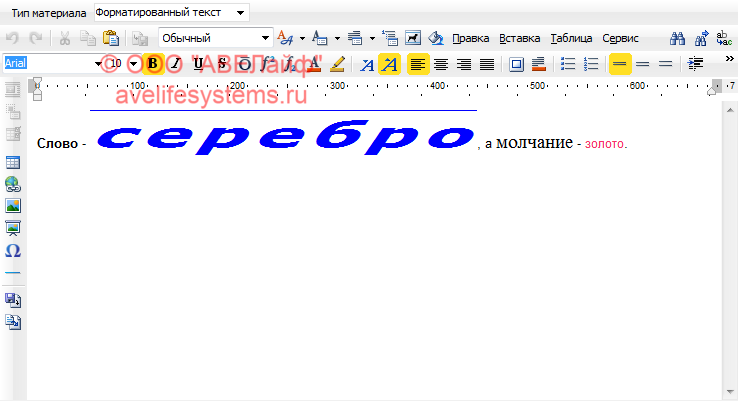Apply bulleted list formatting
The width and height of the screenshot is (738, 401).
click(x=568, y=64)
